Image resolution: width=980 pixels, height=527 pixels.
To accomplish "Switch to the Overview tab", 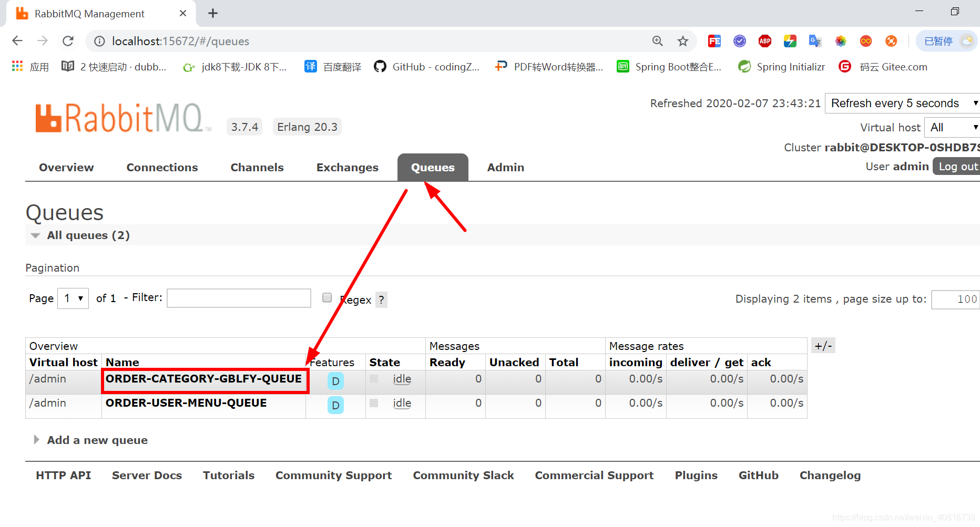I will 66,168.
